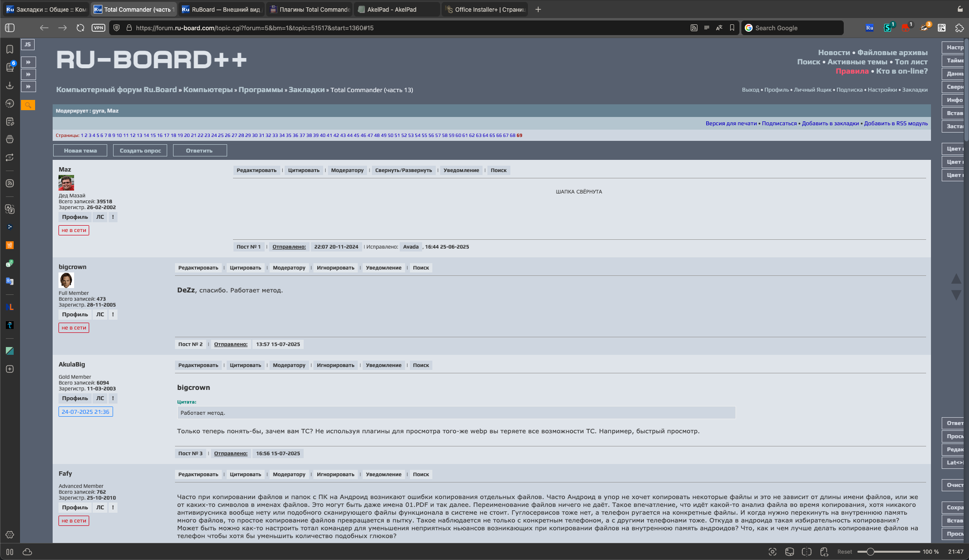The image size is (969, 560).
Task: Click 'Версия для печати' link
Action: tap(731, 123)
